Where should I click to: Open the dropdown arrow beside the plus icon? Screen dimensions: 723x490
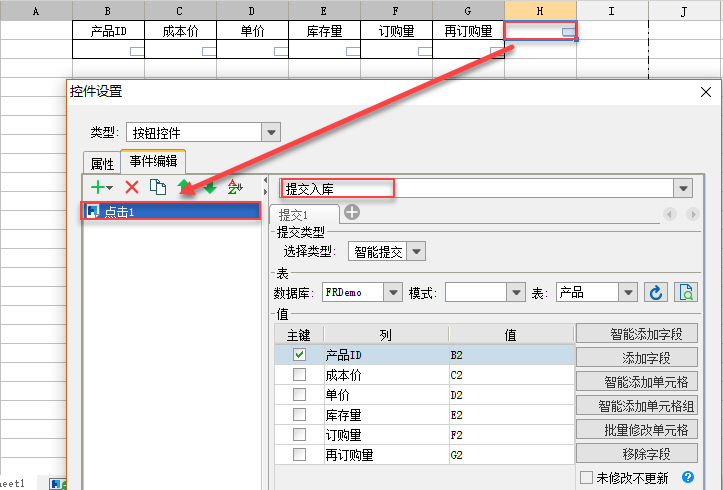[110, 188]
